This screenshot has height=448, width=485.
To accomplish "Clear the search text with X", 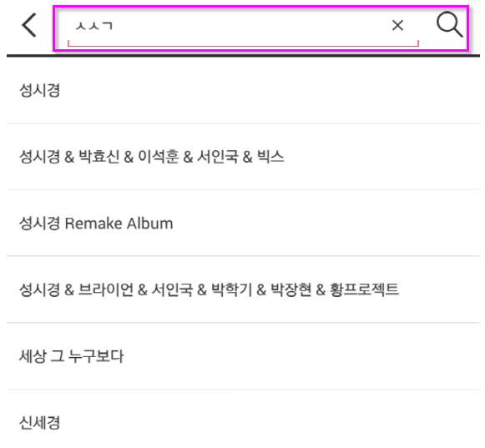I will coord(397,25).
